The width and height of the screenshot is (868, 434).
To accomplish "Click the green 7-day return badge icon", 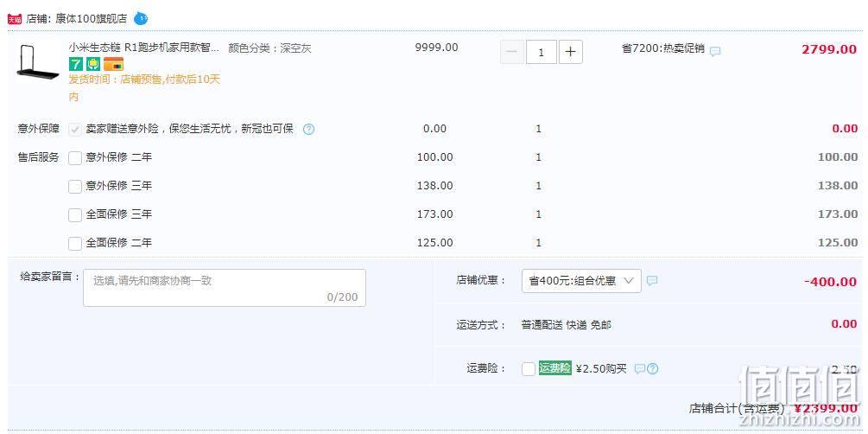I will 75,64.
